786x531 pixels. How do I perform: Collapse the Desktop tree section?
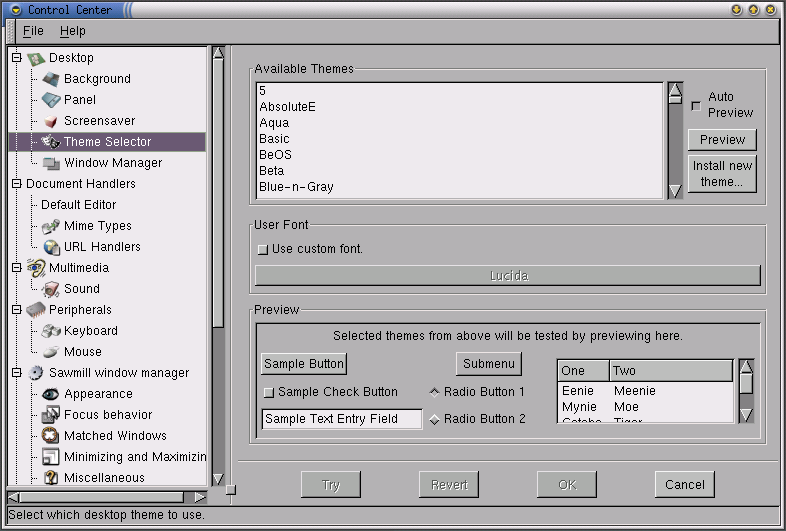click(x=16, y=58)
